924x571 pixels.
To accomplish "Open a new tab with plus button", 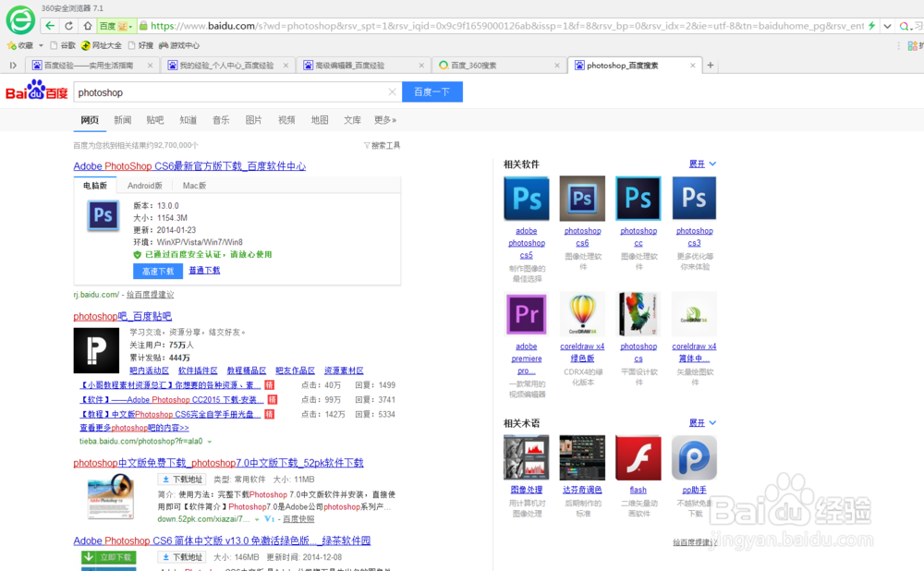I will tap(711, 66).
